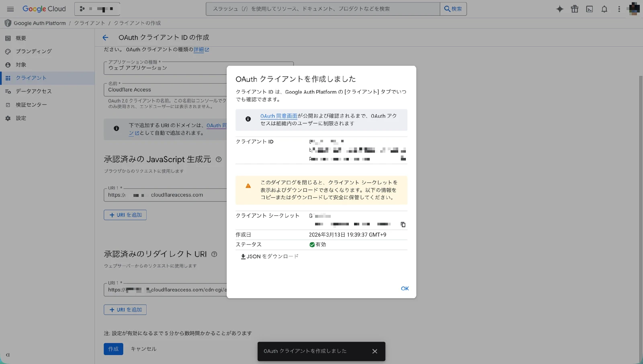
Task: Copy the client secret using the copy icon
Action: (x=403, y=225)
